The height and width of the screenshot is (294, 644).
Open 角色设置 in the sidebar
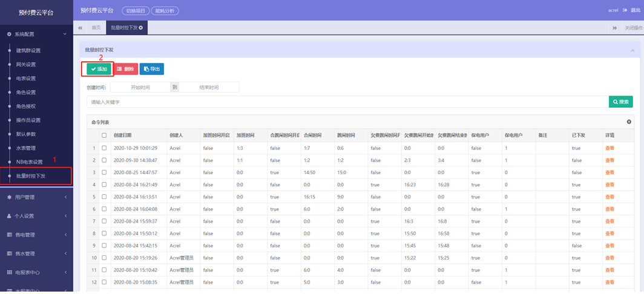pos(26,93)
